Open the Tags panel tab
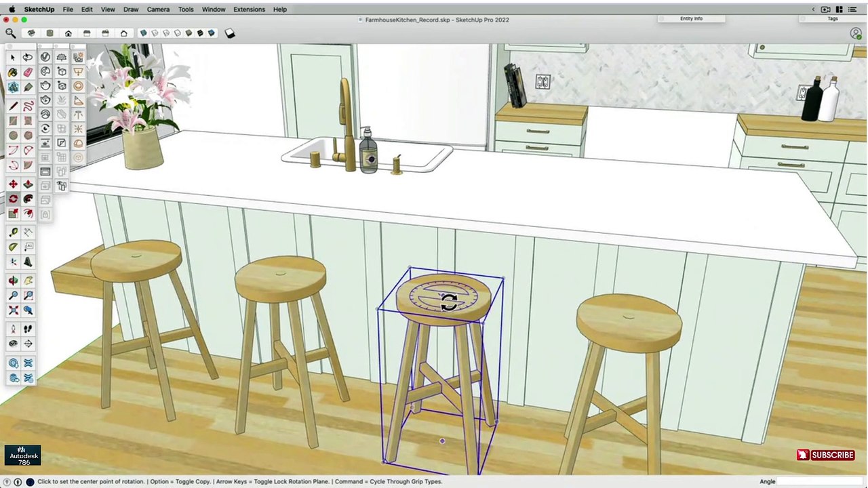The height and width of the screenshot is (488, 868). click(x=833, y=19)
